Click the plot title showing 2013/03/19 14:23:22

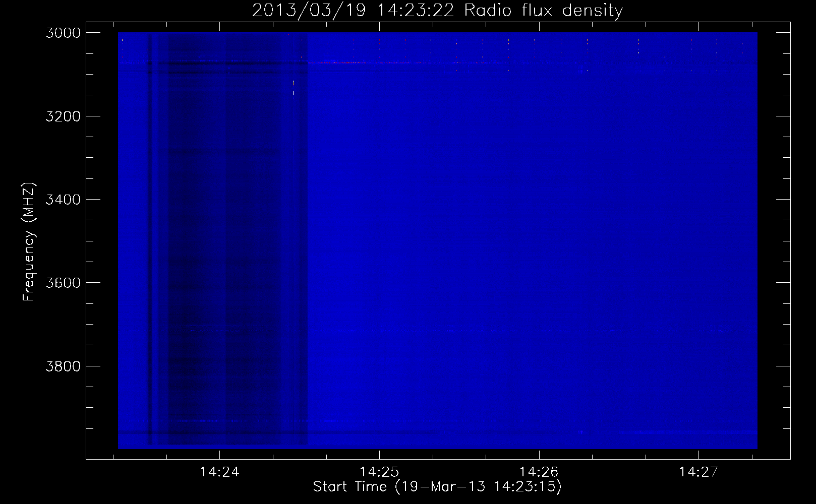coord(437,10)
